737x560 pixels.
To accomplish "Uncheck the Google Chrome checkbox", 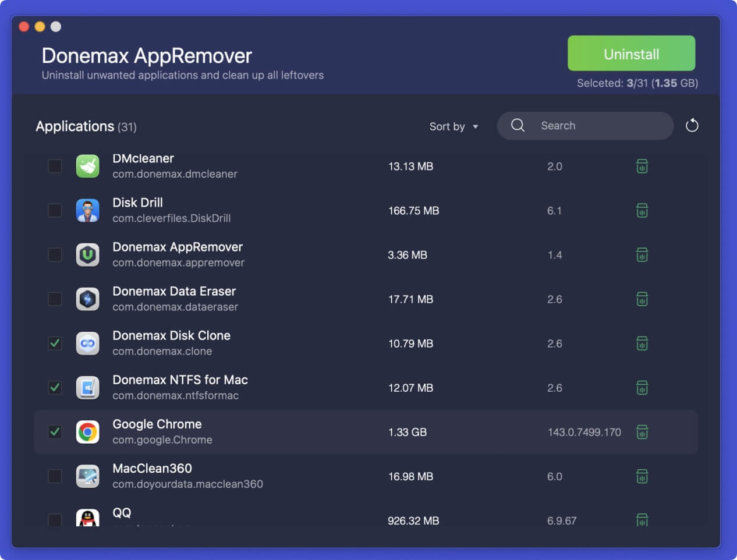I will (x=55, y=432).
